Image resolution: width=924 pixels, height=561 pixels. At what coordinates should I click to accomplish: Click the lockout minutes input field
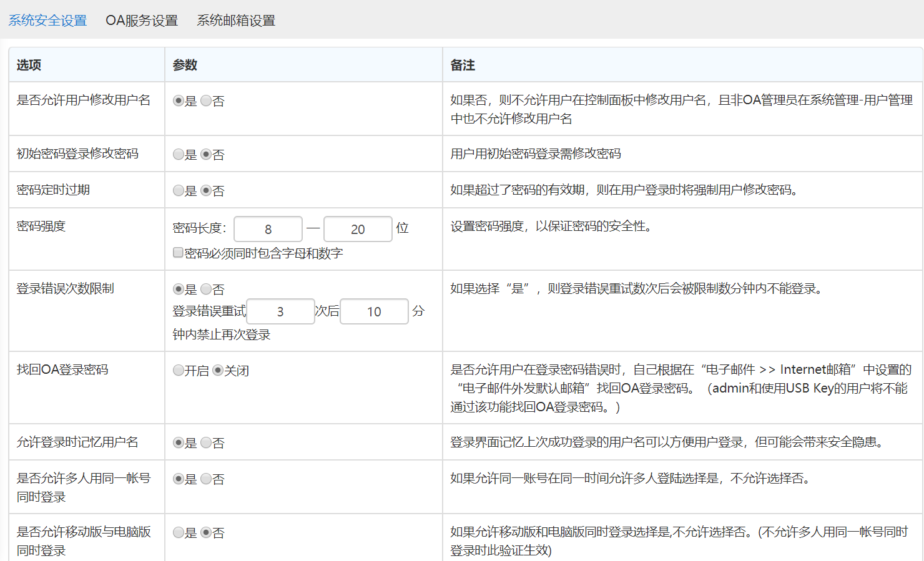[x=374, y=311]
